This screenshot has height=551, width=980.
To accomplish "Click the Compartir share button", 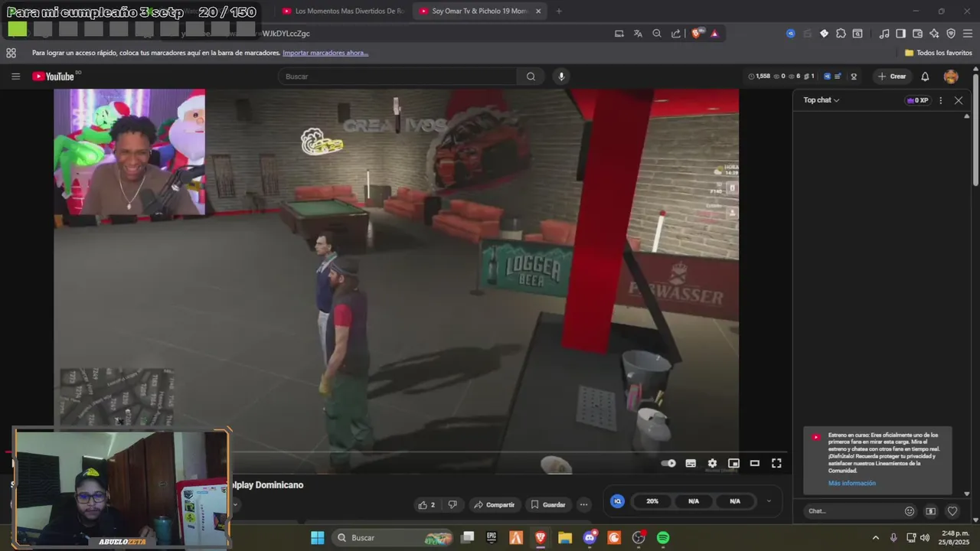I will (x=494, y=504).
